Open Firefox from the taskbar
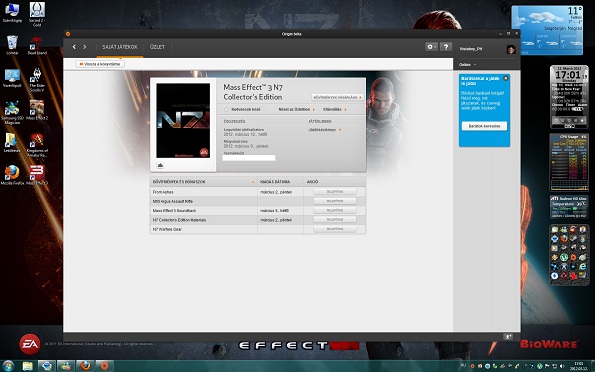Image resolution: width=595 pixels, height=372 pixels. tap(85, 366)
